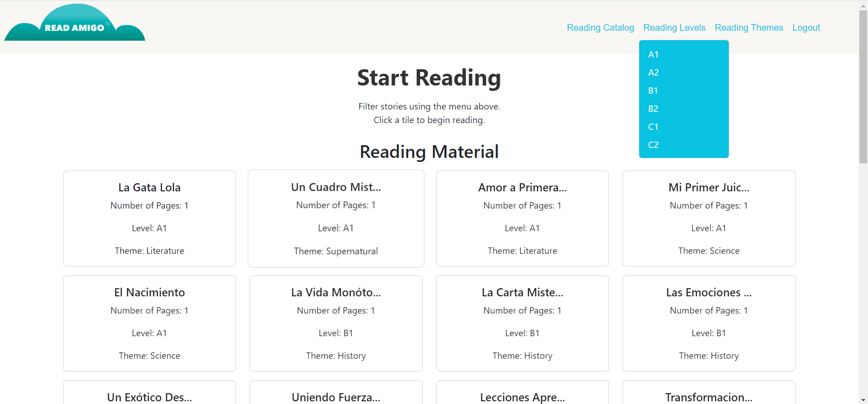Screen dimensions: 868x404
Task: Open the El Nacimiento story tile
Action: point(149,323)
